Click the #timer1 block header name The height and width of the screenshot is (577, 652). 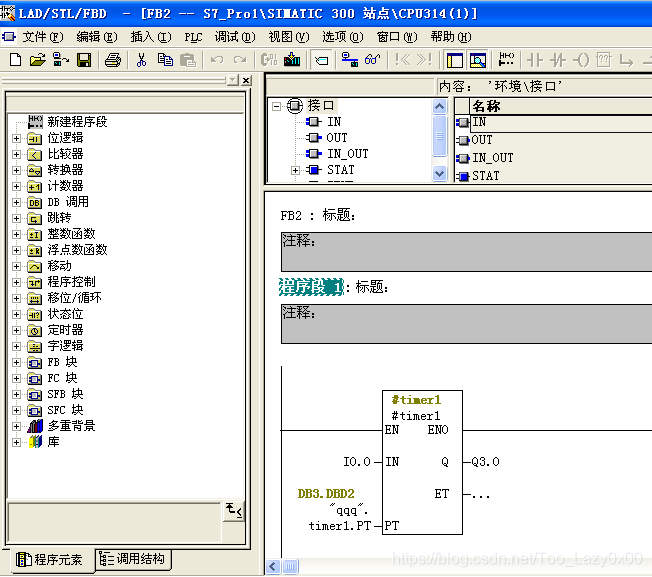416,400
